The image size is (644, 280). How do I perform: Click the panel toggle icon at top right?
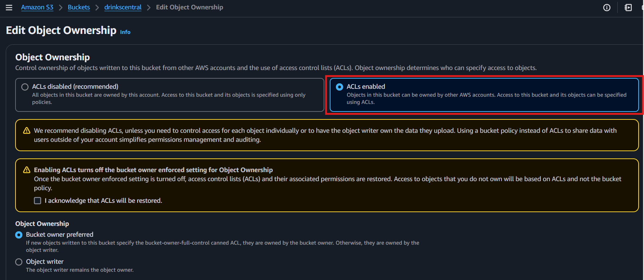pos(628,8)
